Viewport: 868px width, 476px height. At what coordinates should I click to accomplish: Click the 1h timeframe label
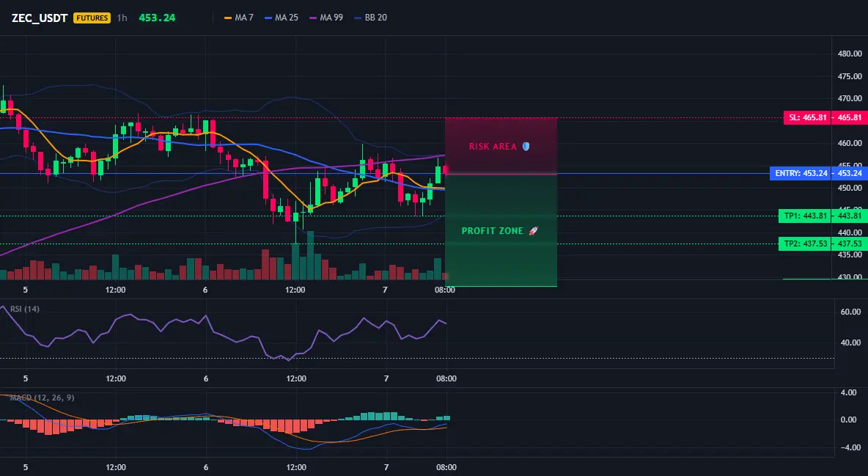click(122, 18)
